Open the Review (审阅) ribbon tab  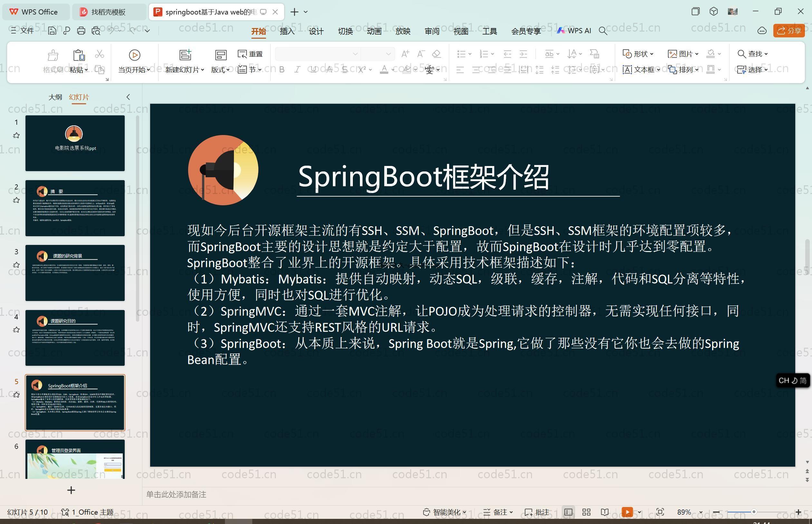432,31
